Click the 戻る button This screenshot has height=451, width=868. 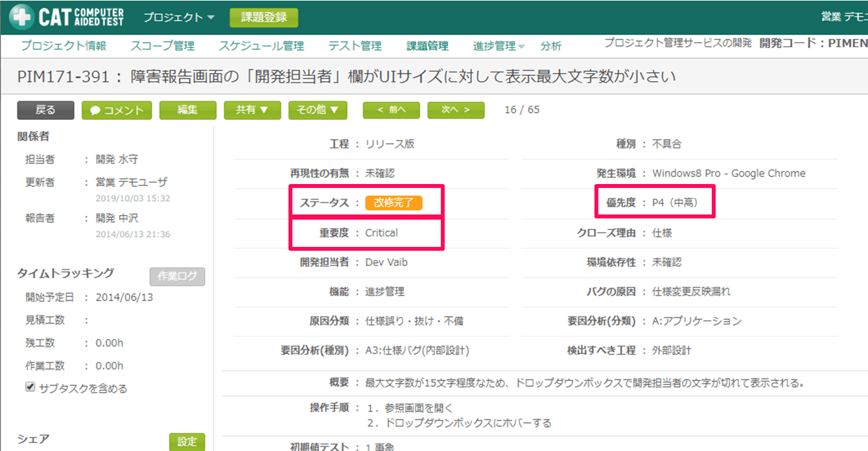[45, 110]
